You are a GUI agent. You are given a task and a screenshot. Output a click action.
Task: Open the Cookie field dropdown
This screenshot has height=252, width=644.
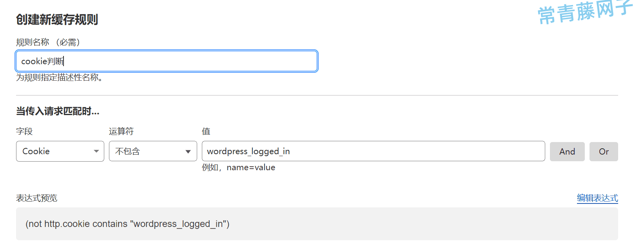(x=60, y=151)
